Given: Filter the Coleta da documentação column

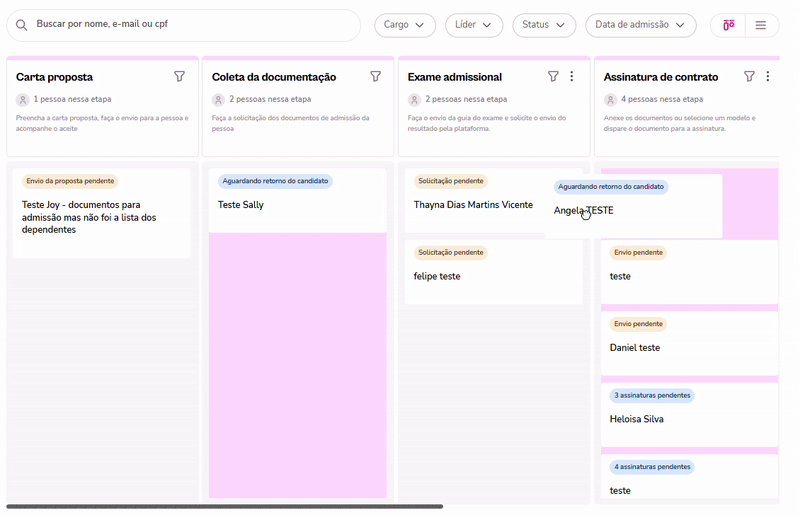Looking at the screenshot, I should [376, 77].
